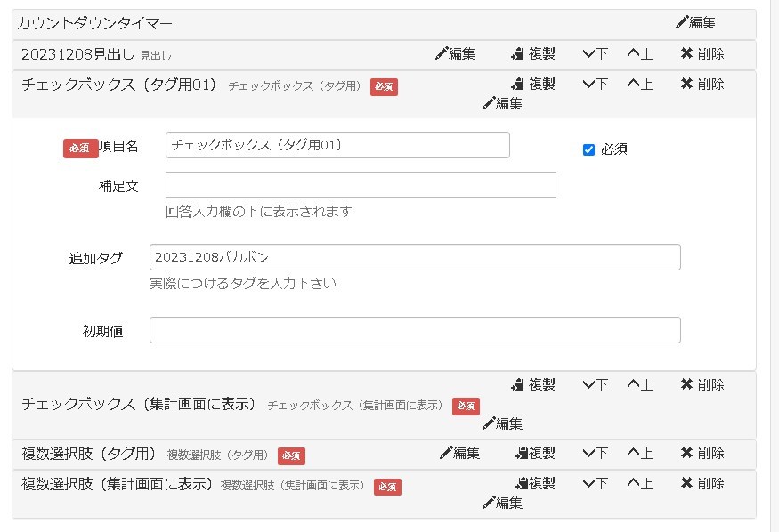This screenshot has height=532, width=779.
Task: Expand 複数選択肢（タグ用） with 編集
Action: coord(459,453)
